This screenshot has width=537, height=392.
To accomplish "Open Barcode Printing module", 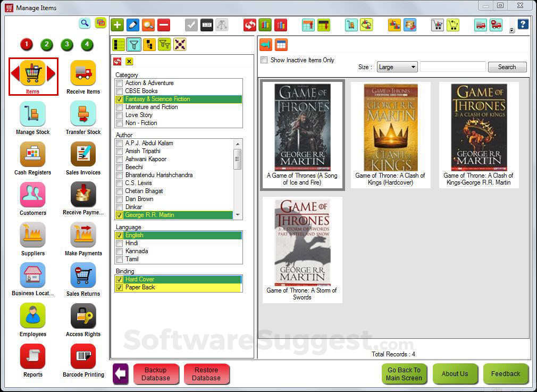I will point(83,361).
